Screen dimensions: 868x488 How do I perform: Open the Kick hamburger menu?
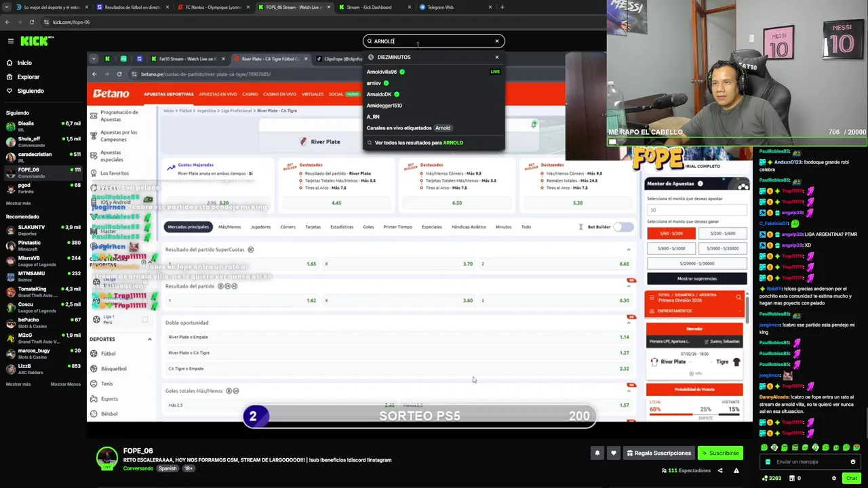10,41
